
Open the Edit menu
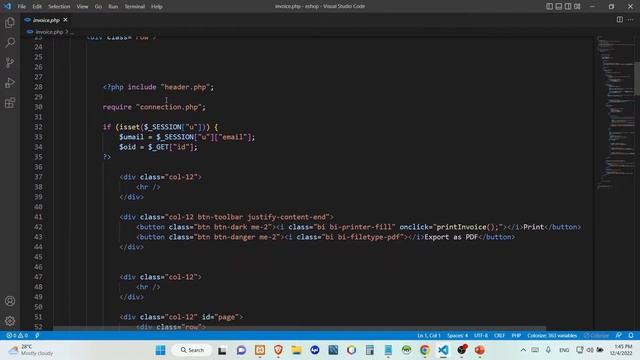click(x=37, y=7)
